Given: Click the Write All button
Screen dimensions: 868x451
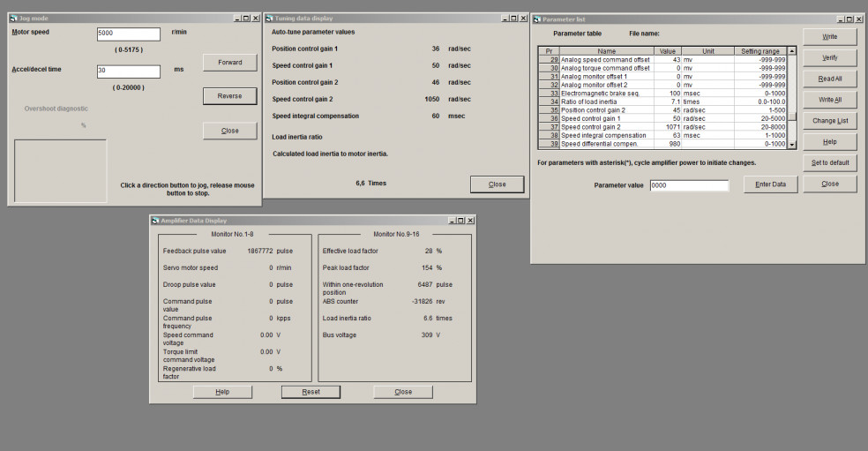Looking at the screenshot, I should pos(830,101).
